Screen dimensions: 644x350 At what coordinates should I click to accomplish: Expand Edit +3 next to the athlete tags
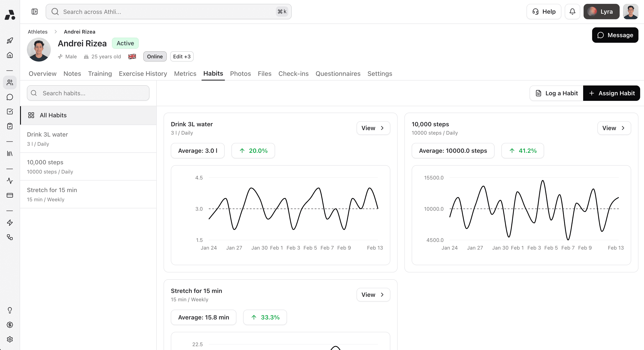tap(181, 56)
